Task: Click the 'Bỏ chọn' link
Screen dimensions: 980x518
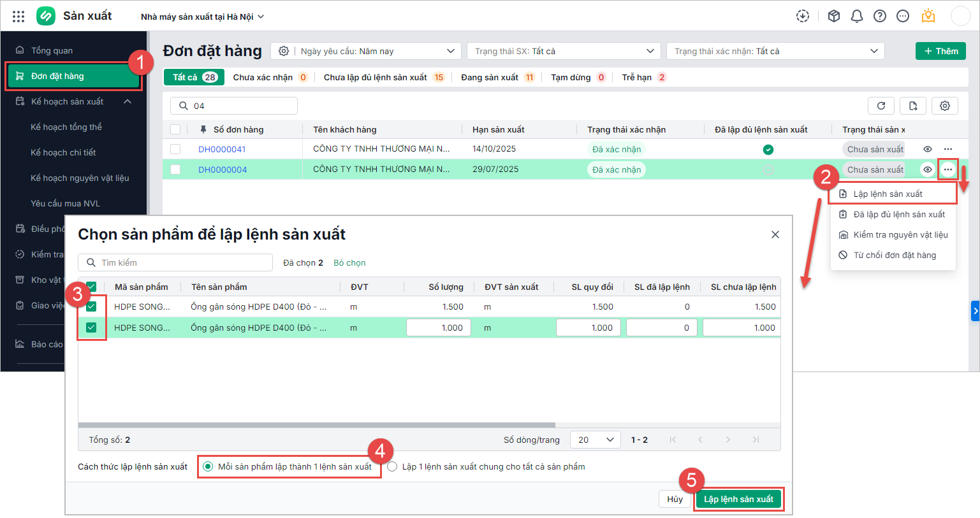Action: (x=349, y=263)
